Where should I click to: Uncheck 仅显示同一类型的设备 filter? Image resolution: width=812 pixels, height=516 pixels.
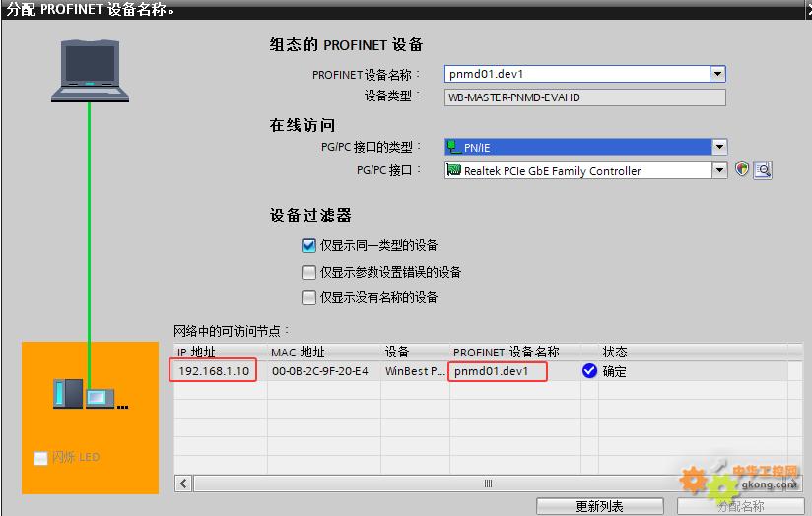[309, 246]
